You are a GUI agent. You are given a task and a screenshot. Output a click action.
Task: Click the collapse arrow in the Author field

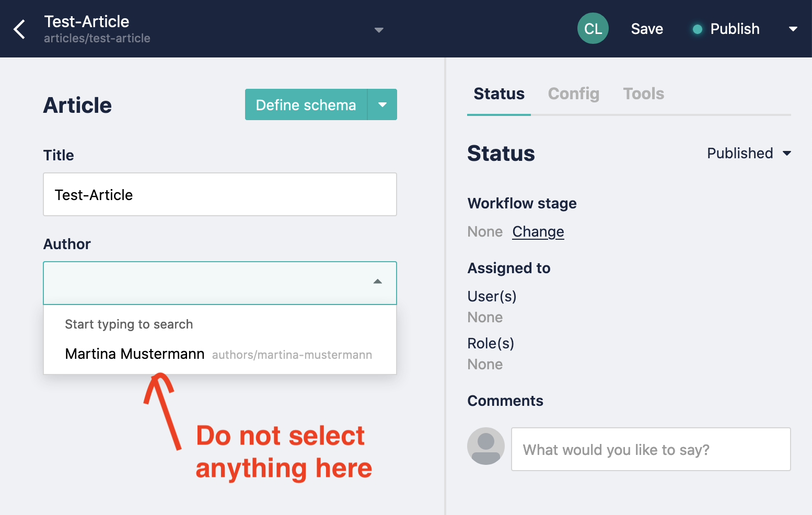coord(377,282)
